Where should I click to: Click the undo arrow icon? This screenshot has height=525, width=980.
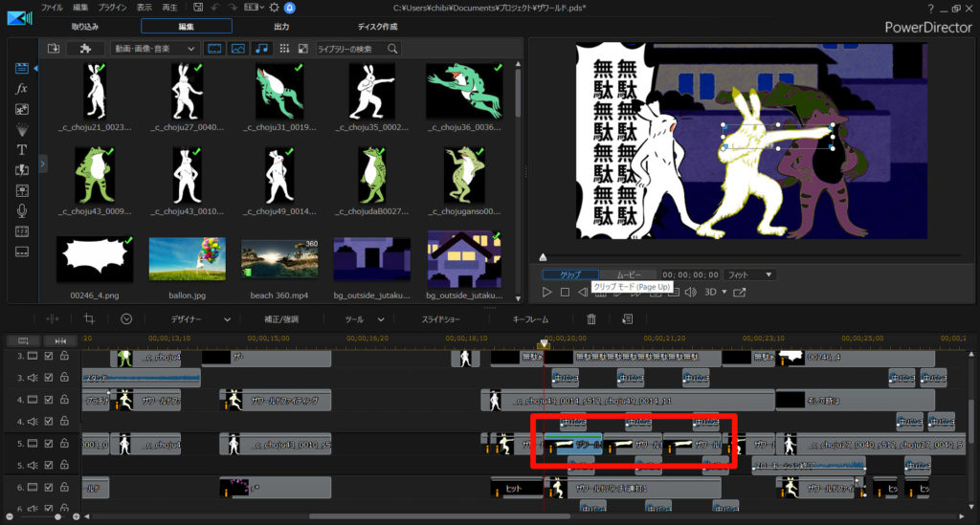[x=215, y=8]
